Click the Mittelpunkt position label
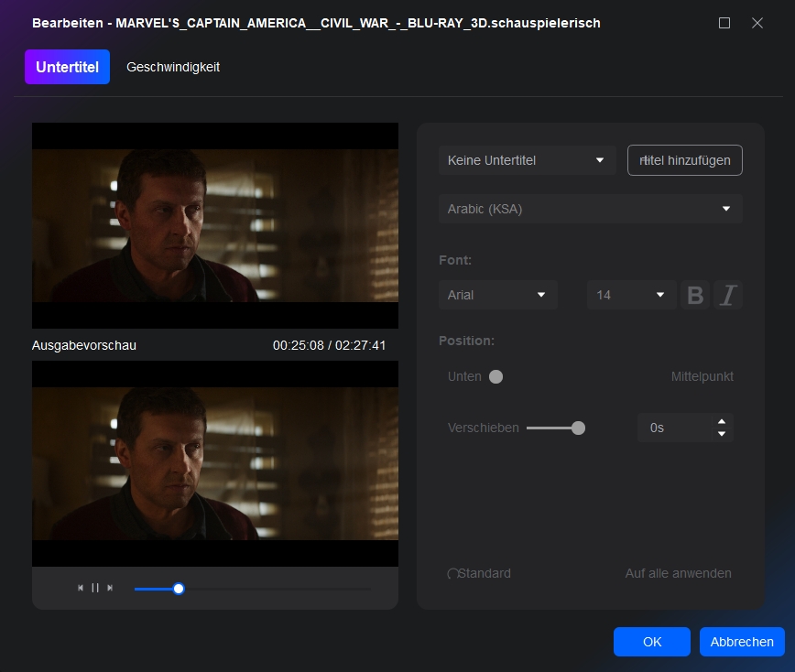Viewport: 795px width, 672px height. [x=702, y=376]
